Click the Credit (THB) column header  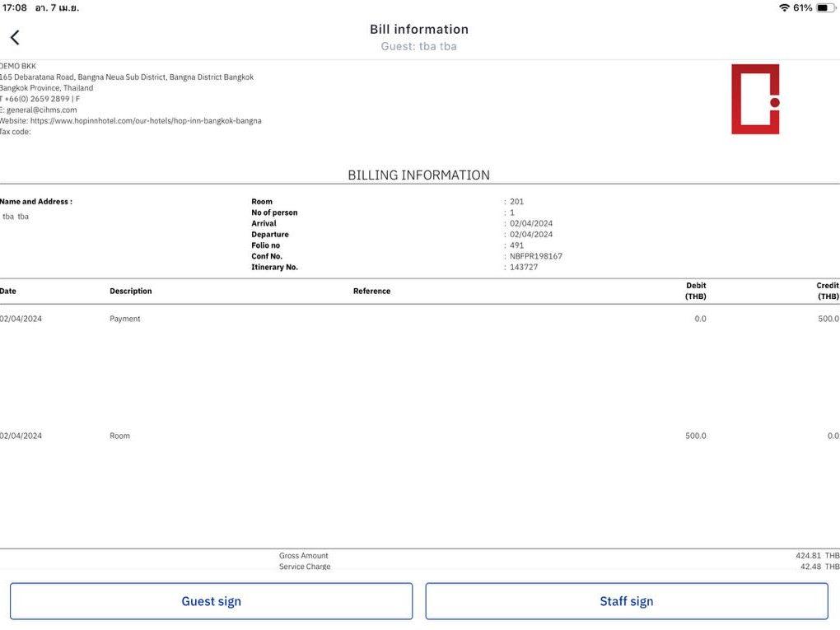coord(827,291)
